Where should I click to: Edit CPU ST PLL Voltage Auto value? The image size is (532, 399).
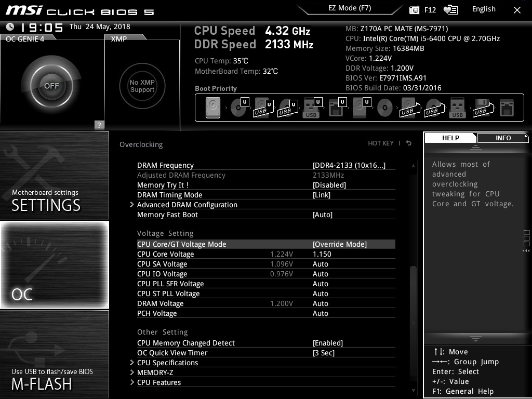(320, 294)
